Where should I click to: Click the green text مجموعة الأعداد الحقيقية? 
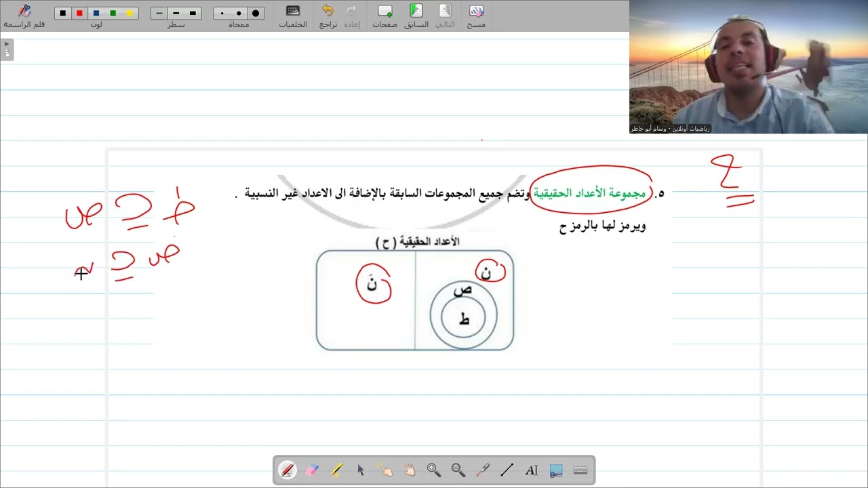[x=590, y=193]
